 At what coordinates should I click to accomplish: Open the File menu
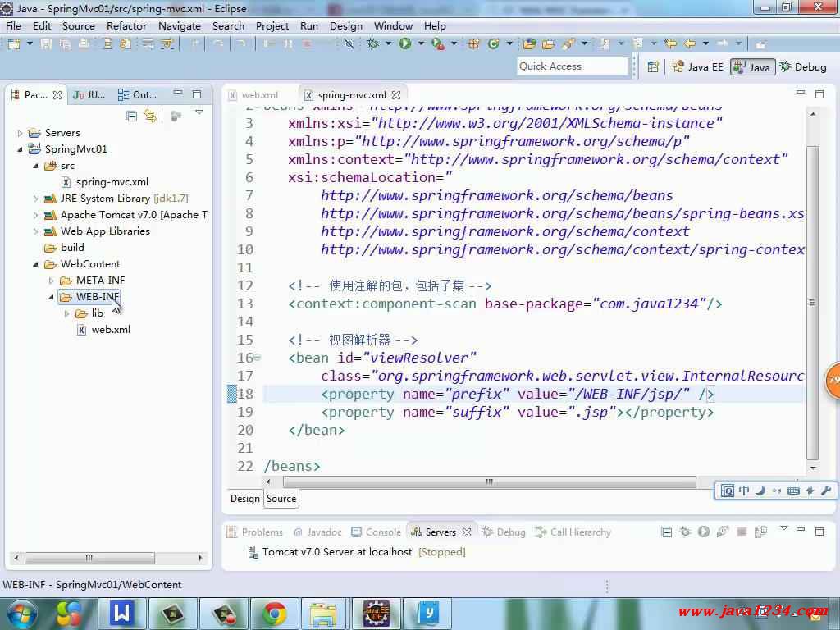pos(13,25)
